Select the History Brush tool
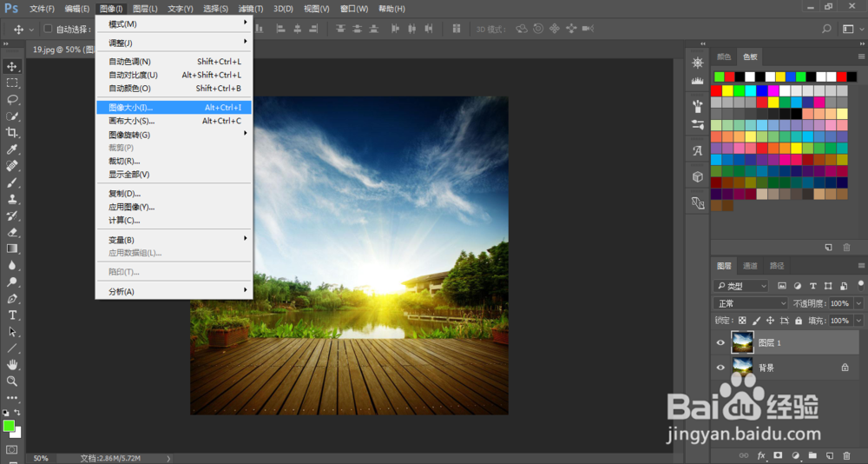868x464 pixels. coord(11,215)
